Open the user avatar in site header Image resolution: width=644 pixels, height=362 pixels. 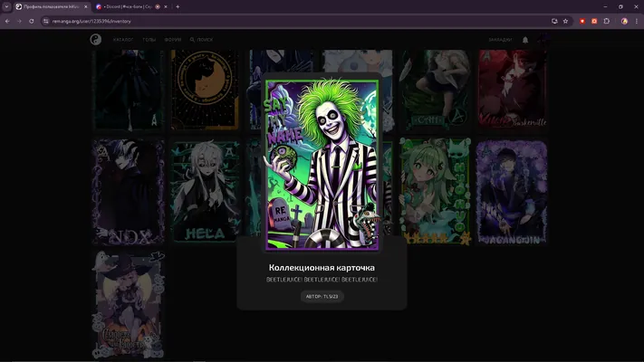click(x=543, y=40)
